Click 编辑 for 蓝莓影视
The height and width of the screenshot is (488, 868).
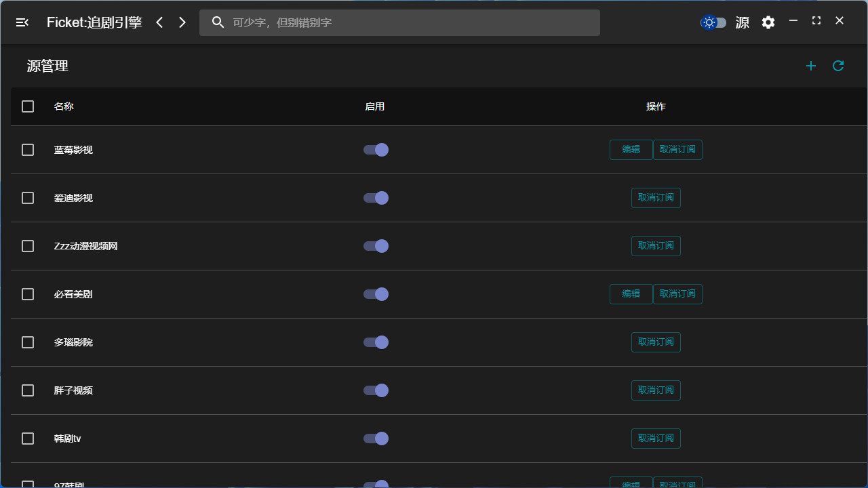coord(631,150)
